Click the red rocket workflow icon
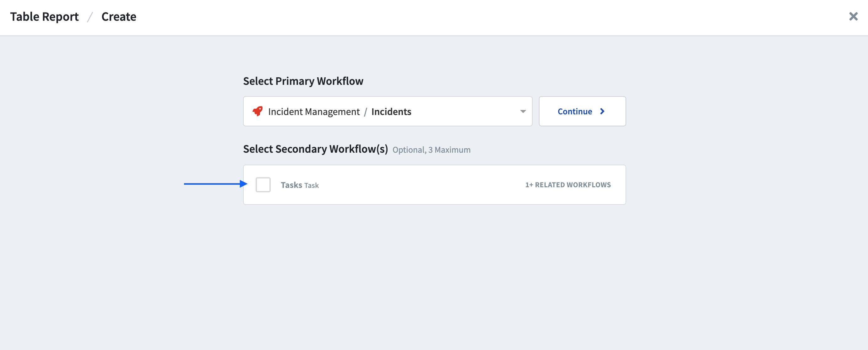 [x=258, y=111]
